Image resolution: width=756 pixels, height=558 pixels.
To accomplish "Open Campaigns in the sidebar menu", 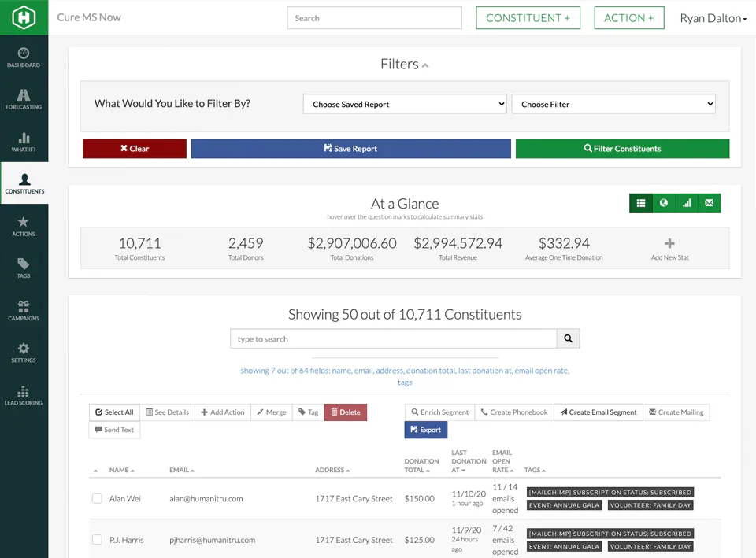I will tap(24, 311).
